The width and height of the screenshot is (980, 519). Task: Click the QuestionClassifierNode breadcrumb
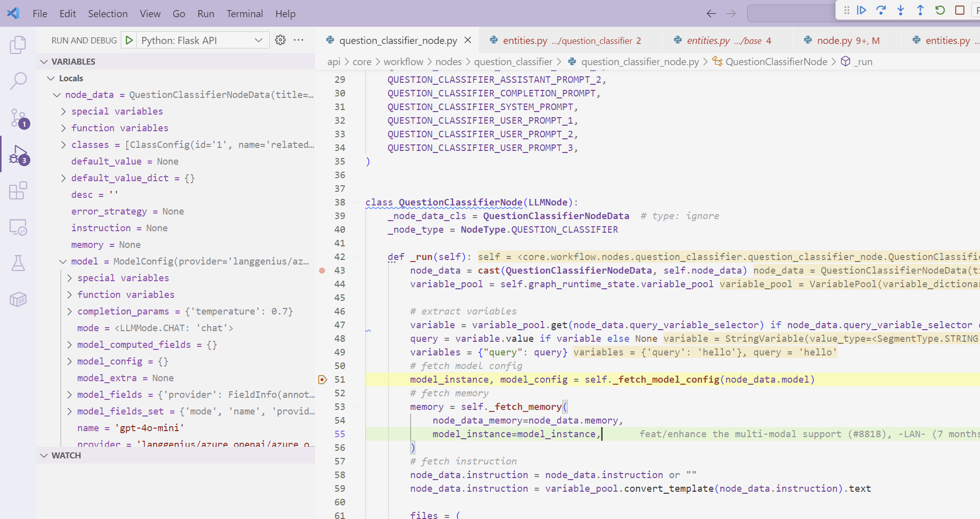(769, 62)
